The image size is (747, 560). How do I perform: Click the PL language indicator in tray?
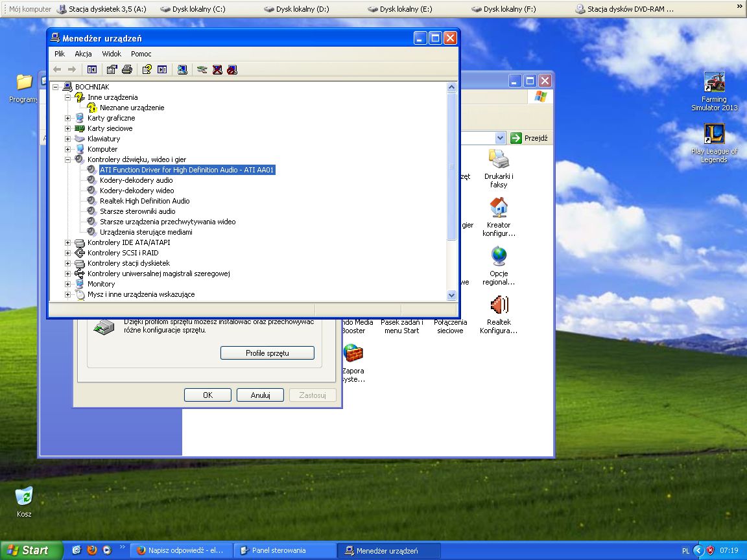click(x=685, y=550)
